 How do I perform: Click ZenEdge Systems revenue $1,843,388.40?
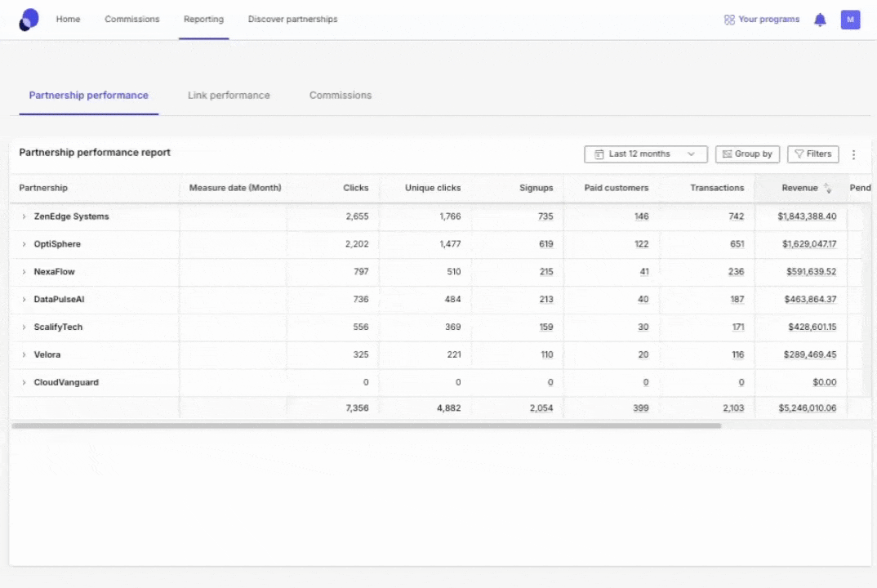[x=807, y=216]
